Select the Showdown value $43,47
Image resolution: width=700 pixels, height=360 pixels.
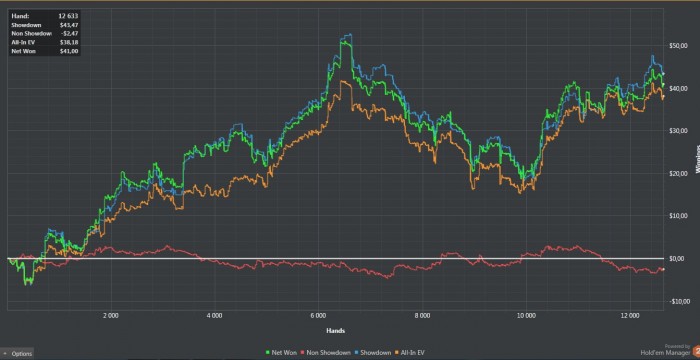[x=69, y=25]
